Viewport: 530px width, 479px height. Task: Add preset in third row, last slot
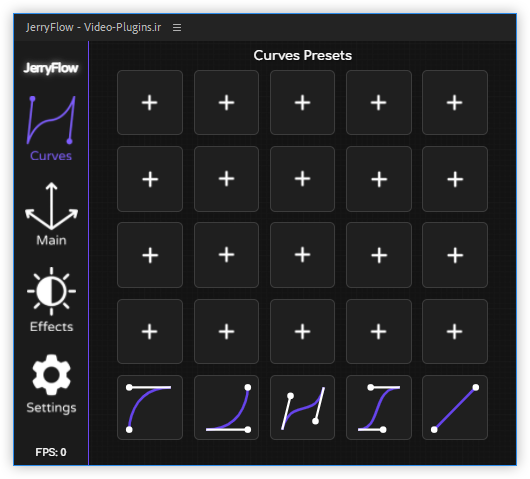(x=455, y=255)
